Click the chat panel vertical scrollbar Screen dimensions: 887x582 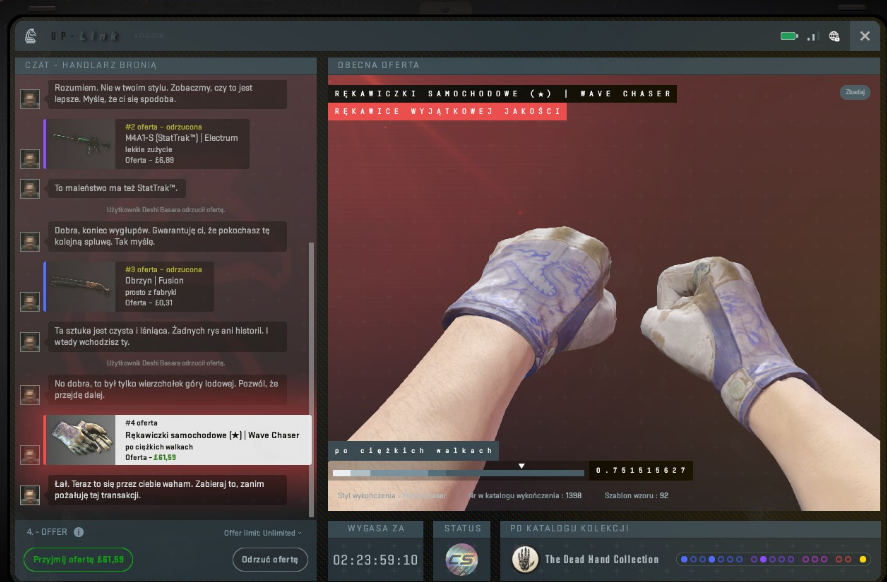tap(311, 380)
